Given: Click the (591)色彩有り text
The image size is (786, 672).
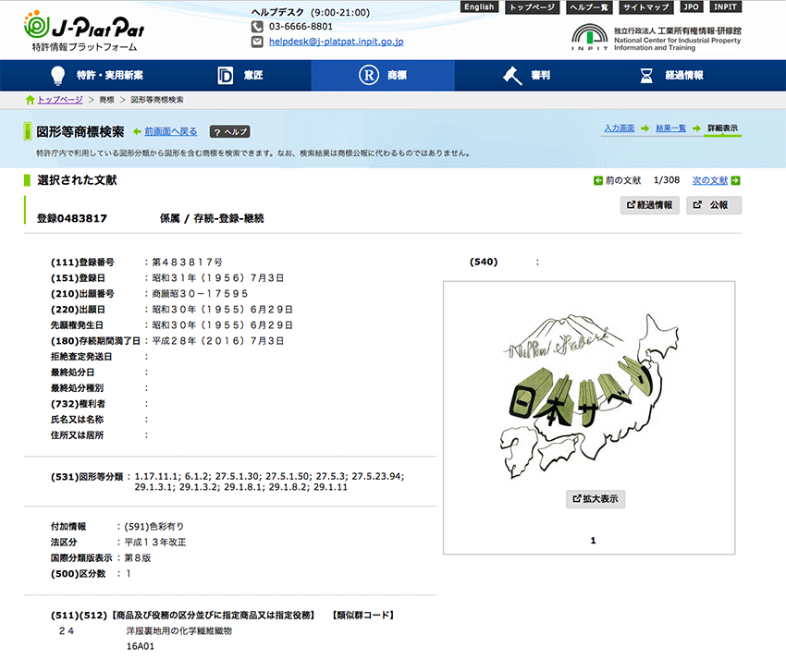Looking at the screenshot, I should tap(154, 527).
